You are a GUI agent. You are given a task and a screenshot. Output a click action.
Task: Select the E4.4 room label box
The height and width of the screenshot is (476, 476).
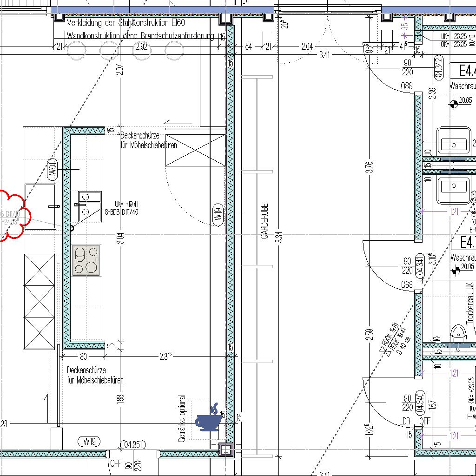pos(464,71)
